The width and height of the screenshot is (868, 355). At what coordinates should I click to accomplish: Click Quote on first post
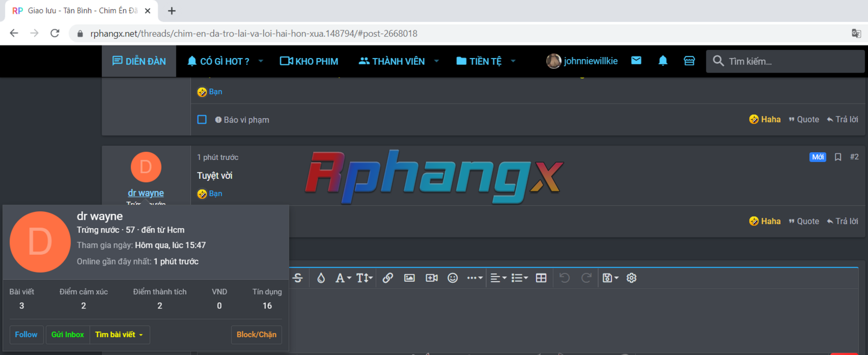point(804,119)
